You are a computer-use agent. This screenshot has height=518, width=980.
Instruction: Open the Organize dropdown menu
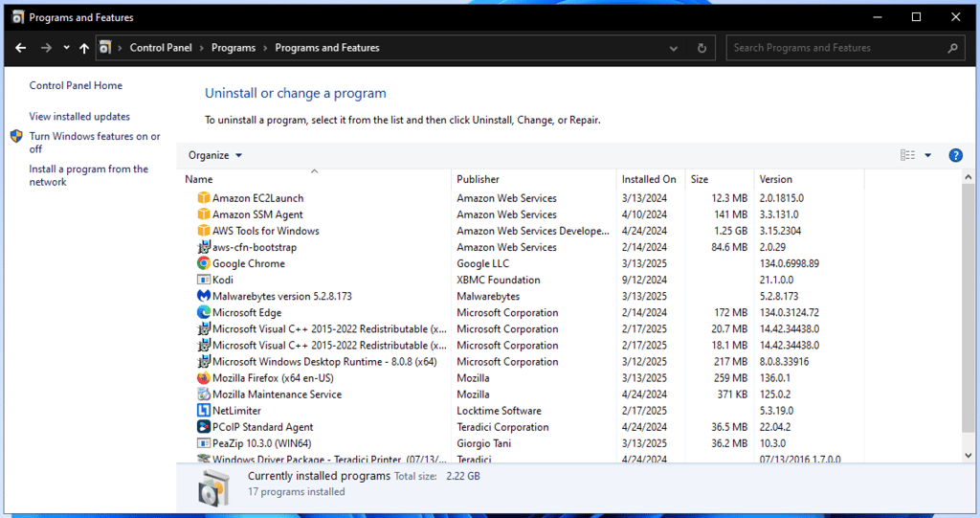point(215,155)
